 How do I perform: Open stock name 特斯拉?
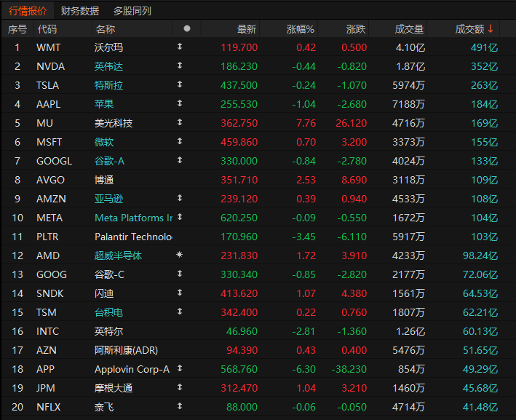point(108,85)
